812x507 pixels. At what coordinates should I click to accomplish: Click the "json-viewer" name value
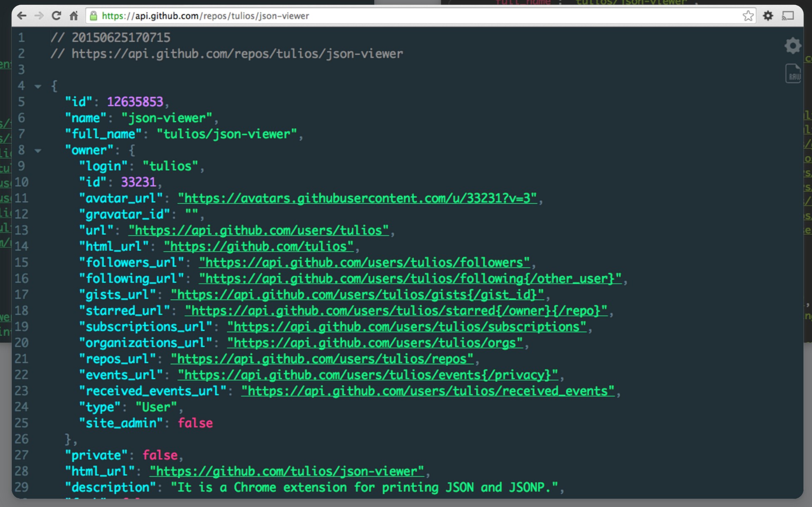pyautogui.click(x=167, y=118)
